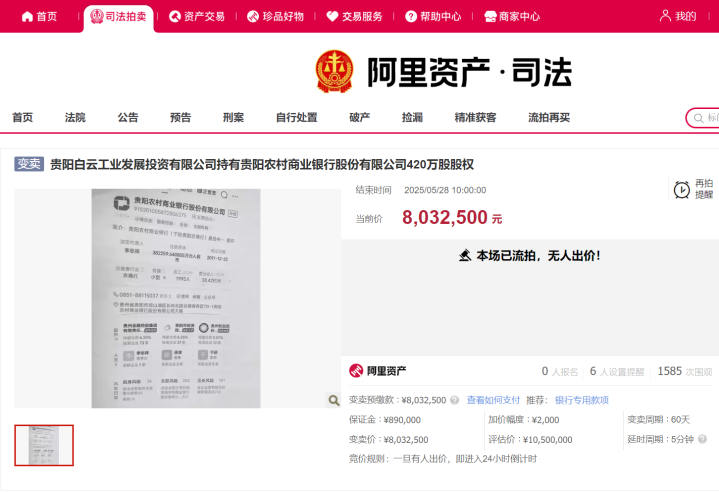Click the 变卖 tag badge

tap(29, 164)
